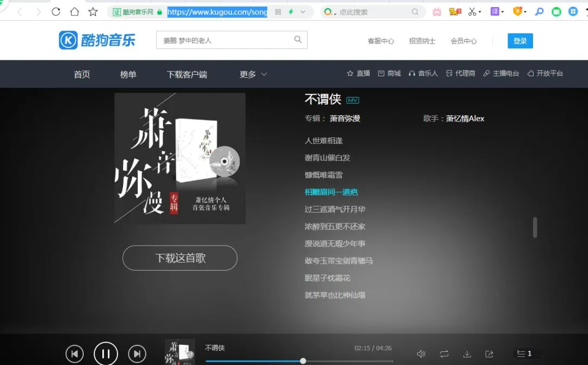
Task: Click the blue 登录 login button
Action: [x=520, y=41]
